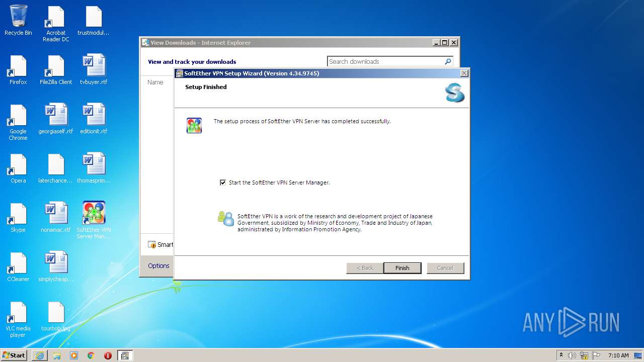Viewport: 644px width, 362px height.
Task: Close the SoftEther VPN Setup Wizard
Action: 464,73
